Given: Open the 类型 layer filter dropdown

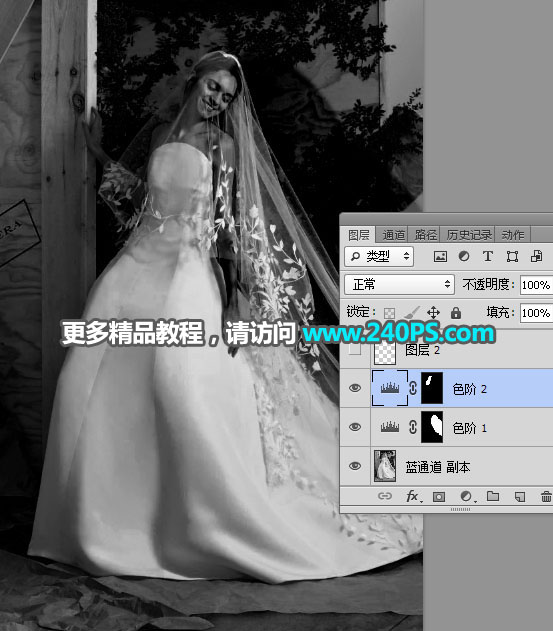Looking at the screenshot, I should coord(379,256).
